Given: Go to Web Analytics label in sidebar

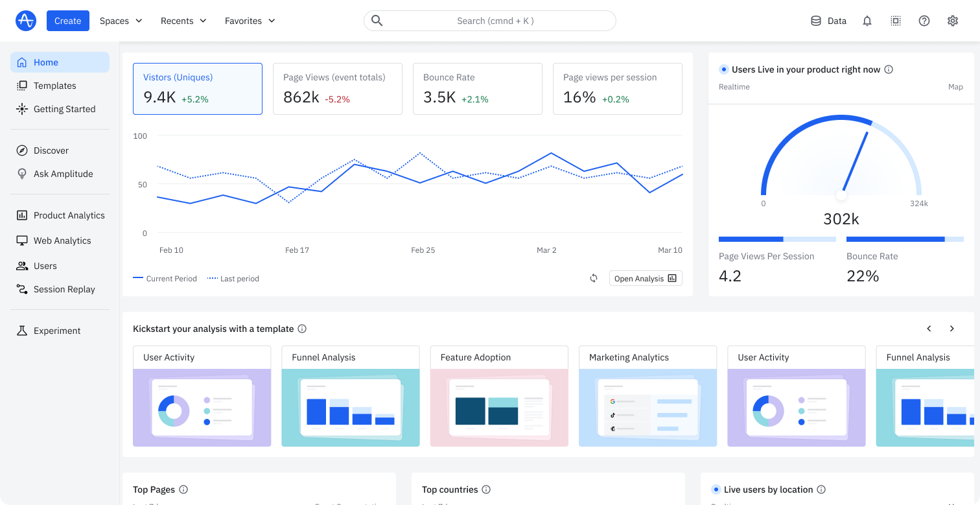Looking at the screenshot, I should click(x=62, y=241).
